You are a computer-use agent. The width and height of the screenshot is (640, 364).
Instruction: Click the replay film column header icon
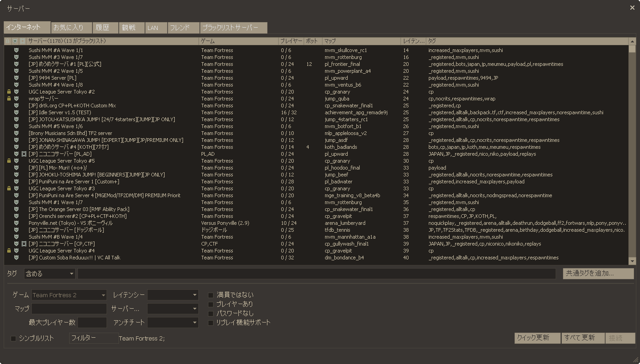[x=22, y=41]
